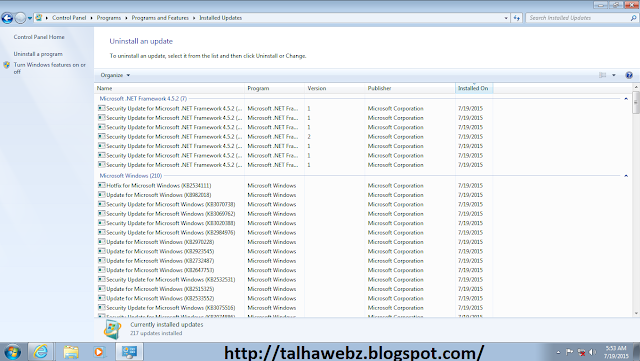The height and width of the screenshot is (361, 640).
Task: Launch Internet Explorer from the taskbar
Action: (41, 352)
